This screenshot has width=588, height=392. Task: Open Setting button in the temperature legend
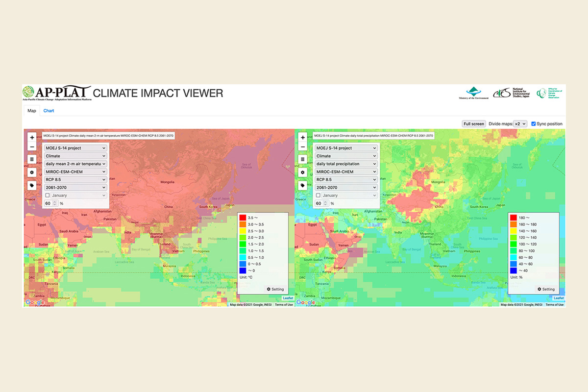tap(275, 289)
